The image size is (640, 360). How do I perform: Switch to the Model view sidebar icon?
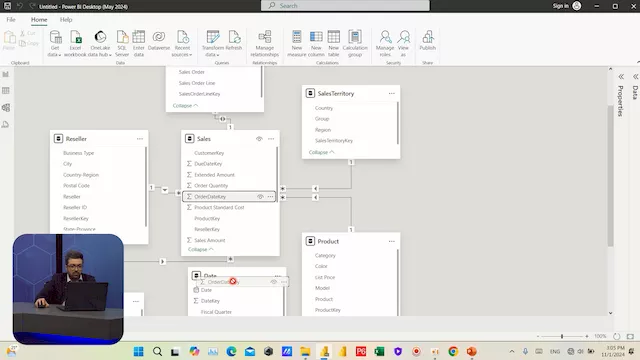(x=6, y=108)
